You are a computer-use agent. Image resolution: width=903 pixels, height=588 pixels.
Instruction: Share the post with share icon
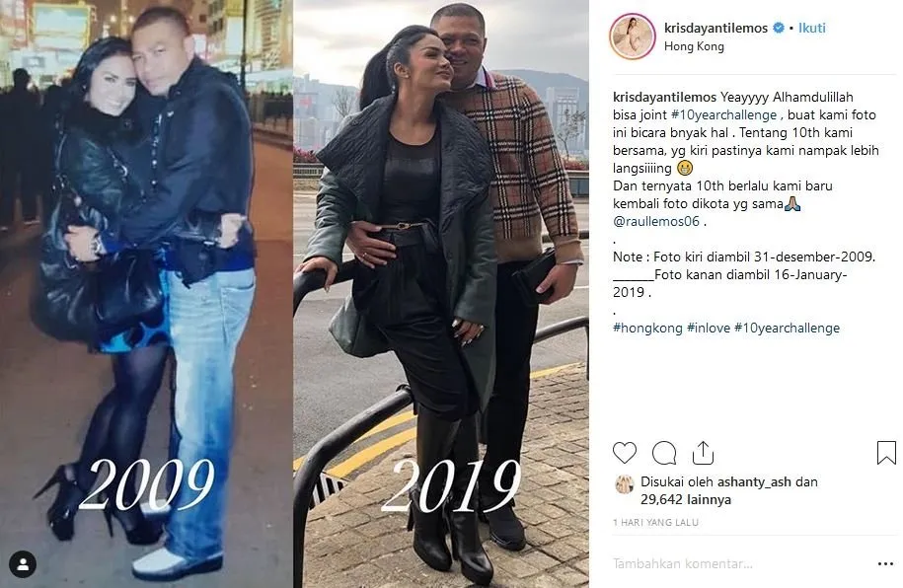click(x=703, y=453)
